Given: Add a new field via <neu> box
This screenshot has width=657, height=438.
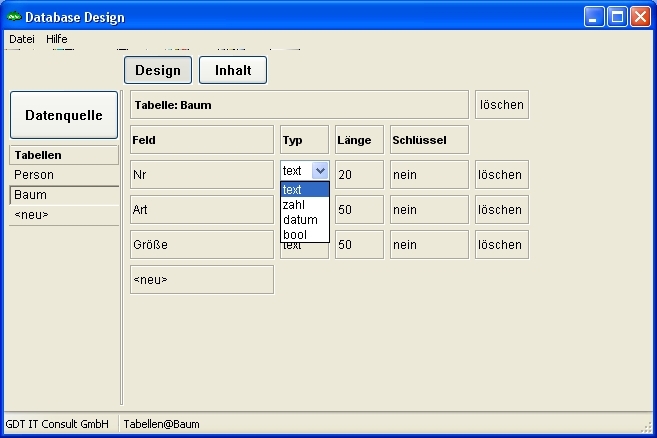Looking at the screenshot, I should [x=202, y=280].
